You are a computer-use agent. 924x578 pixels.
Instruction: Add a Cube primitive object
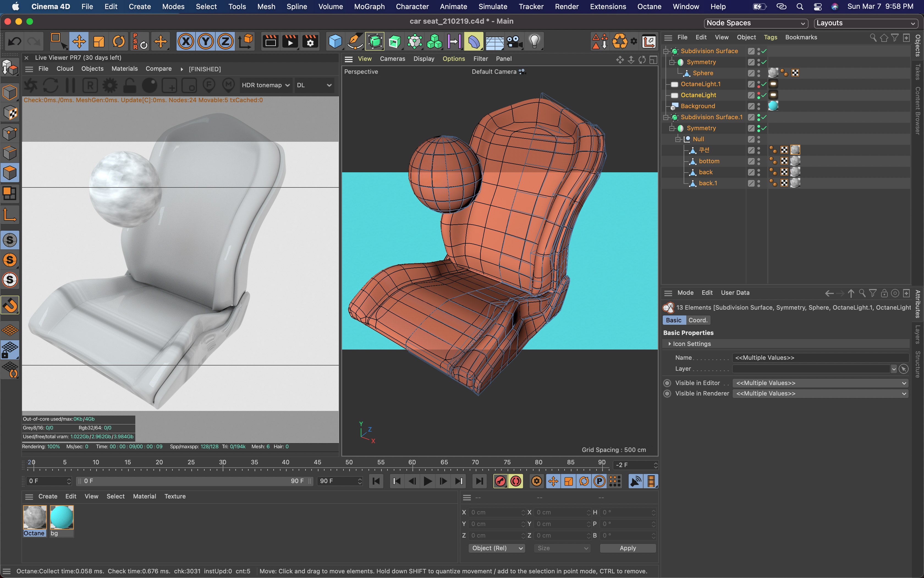[335, 41]
